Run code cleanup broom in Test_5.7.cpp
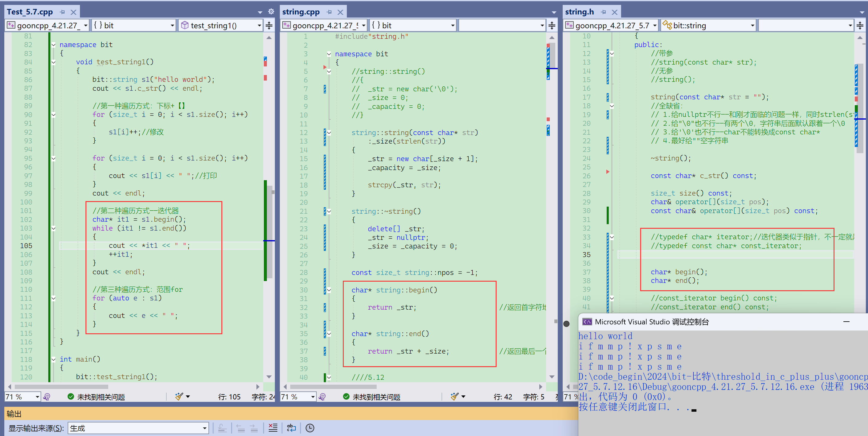This screenshot has height=436, width=868. coord(179,397)
